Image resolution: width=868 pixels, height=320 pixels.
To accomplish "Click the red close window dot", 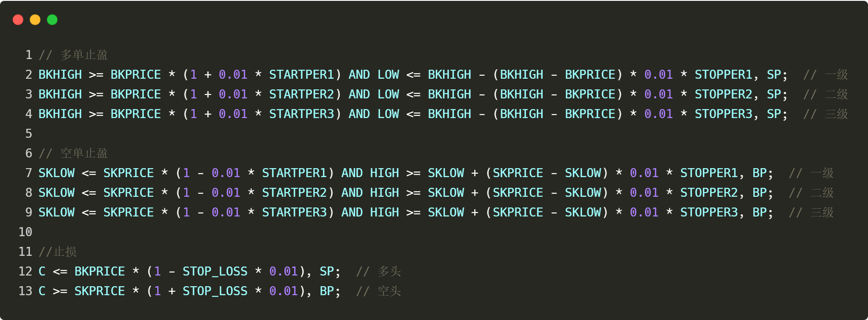I will tap(18, 20).
